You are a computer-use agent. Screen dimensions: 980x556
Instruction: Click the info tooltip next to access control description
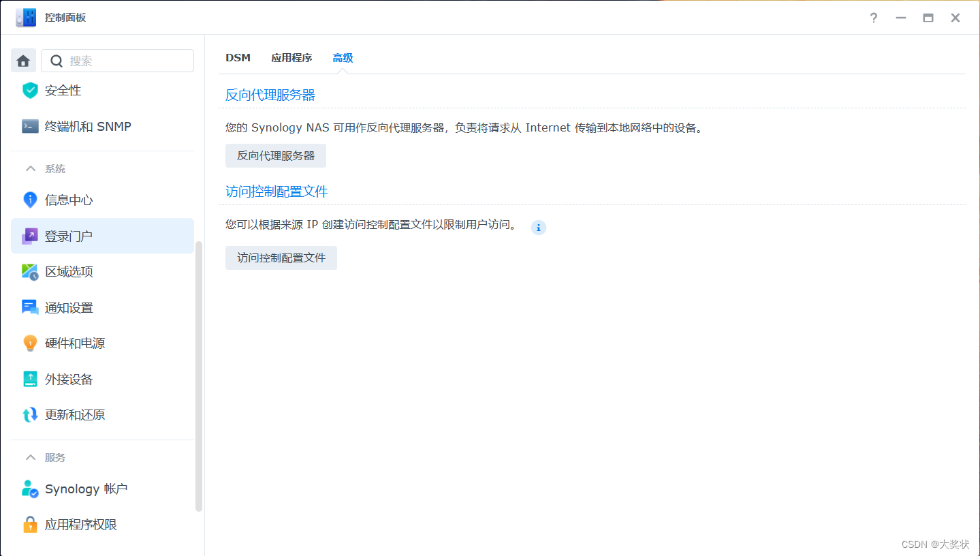pos(539,228)
